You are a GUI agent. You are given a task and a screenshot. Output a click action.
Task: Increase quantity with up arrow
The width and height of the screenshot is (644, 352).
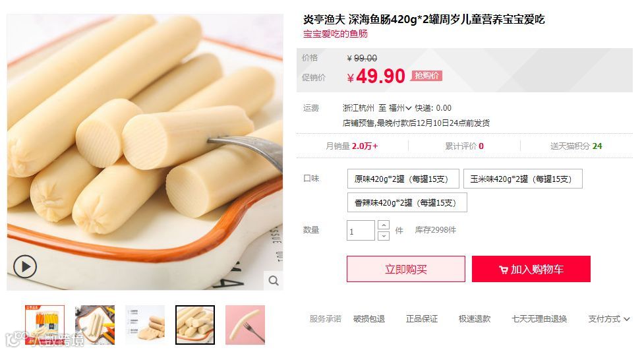(x=383, y=225)
